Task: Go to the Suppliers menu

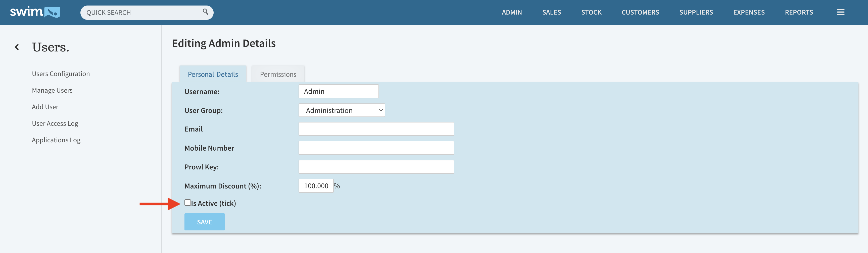Action: click(x=696, y=13)
